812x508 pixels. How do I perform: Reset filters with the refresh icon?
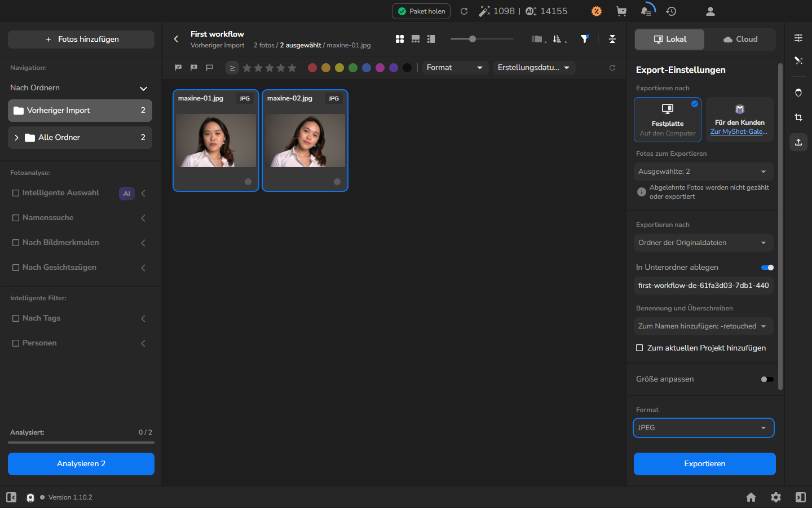point(612,68)
